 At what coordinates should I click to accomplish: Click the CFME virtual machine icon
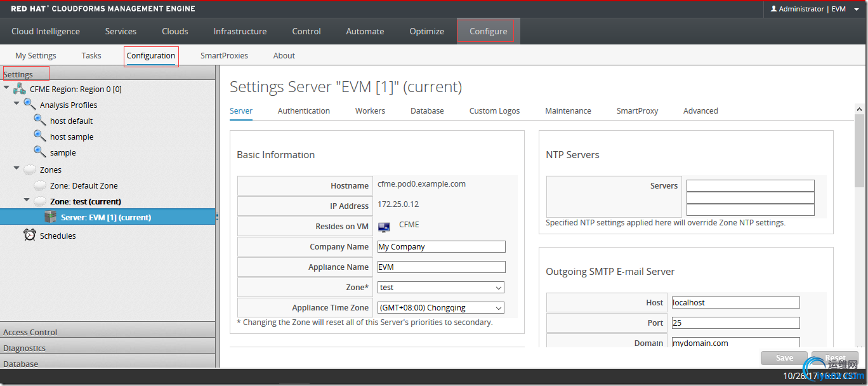[384, 227]
